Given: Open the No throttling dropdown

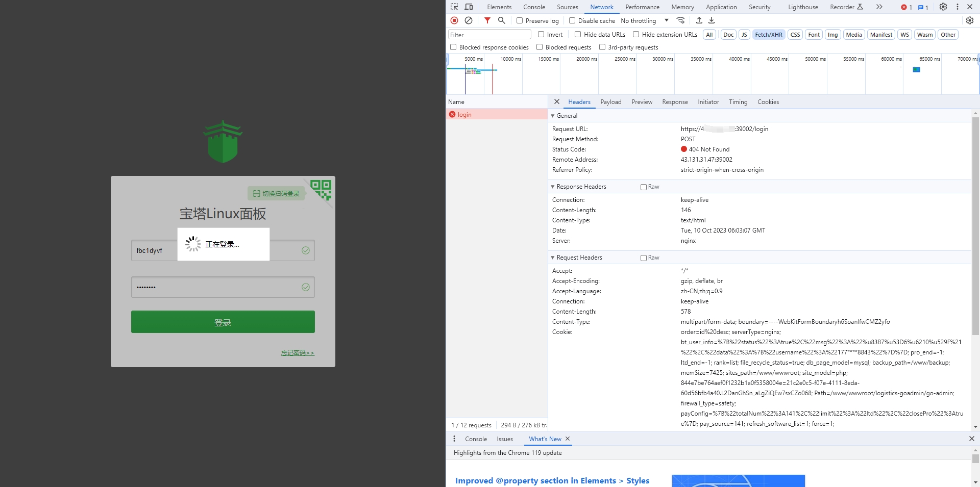Looking at the screenshot, I should point(645,21).
